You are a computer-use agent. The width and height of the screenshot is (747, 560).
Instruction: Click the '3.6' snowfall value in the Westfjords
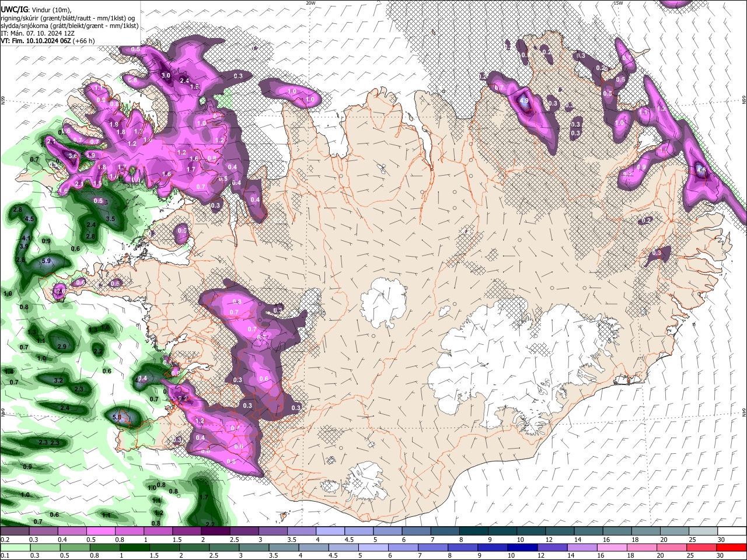[73, 156]
